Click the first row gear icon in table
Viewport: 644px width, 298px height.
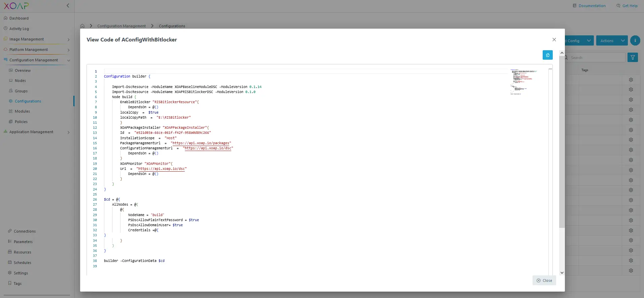631,80
